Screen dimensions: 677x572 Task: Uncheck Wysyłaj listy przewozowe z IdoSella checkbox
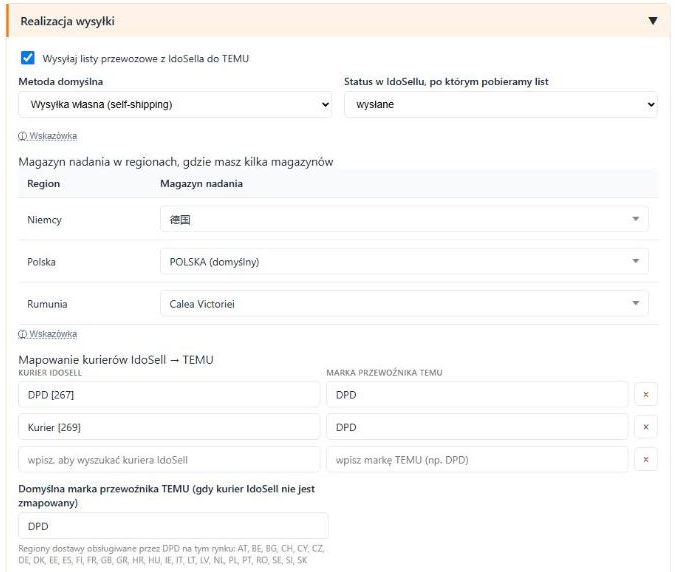pos(28,58)
